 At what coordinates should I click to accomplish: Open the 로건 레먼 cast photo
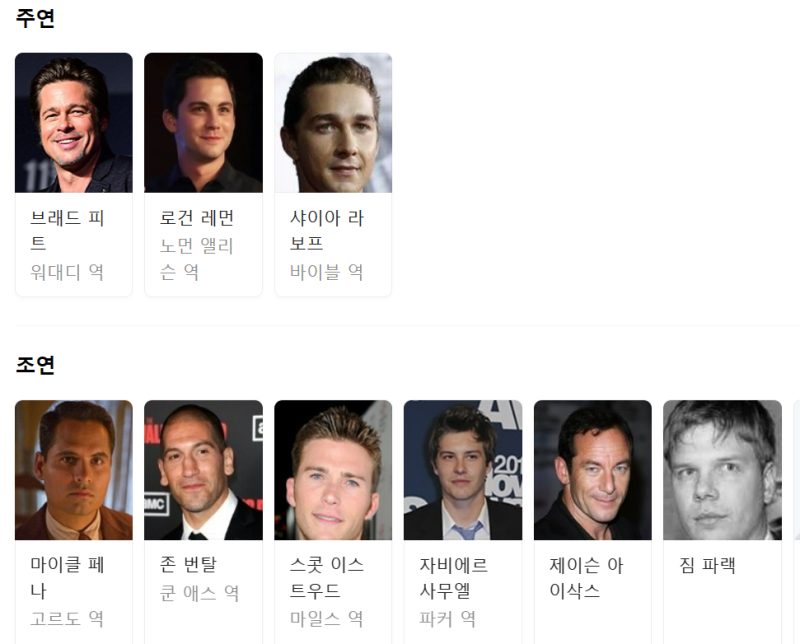[x=204, y=122]
